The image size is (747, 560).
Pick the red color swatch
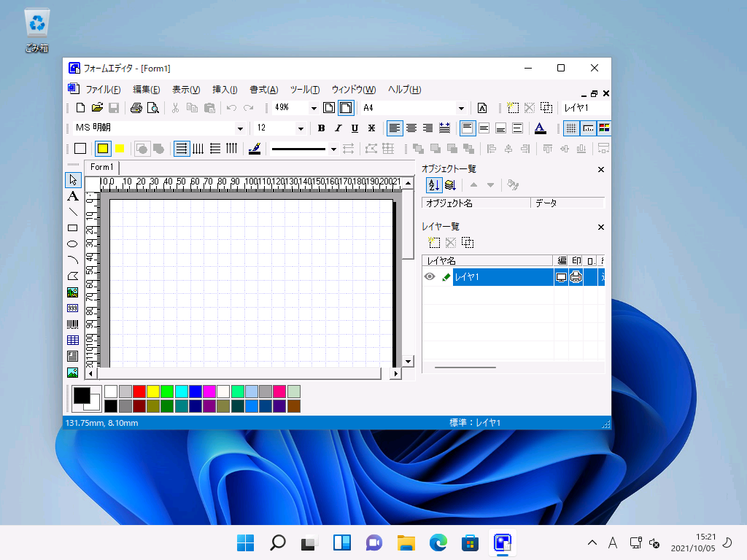pos(139,392)
